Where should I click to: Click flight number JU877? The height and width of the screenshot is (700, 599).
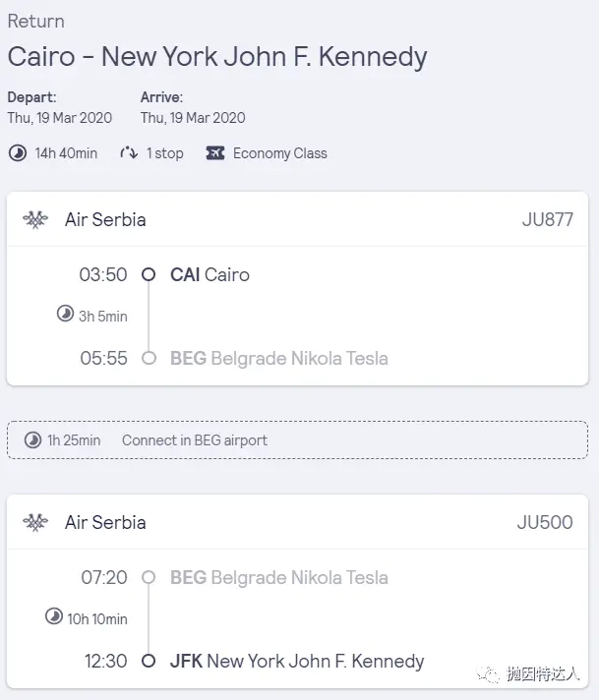(x=548, y=219)
